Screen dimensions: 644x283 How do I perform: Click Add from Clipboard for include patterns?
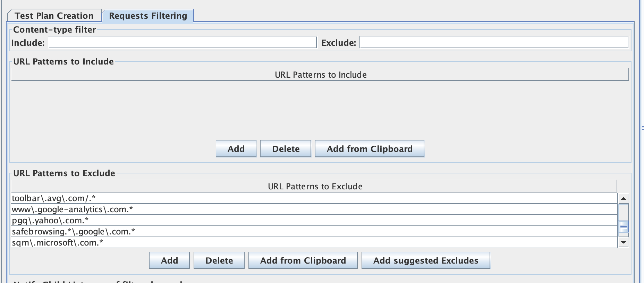pos(369,148)
